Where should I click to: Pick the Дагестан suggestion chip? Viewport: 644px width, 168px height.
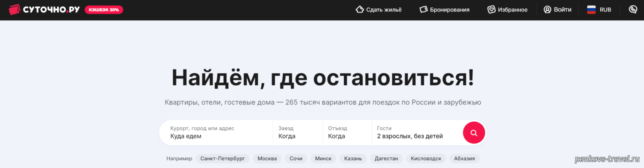click(386, 159)
